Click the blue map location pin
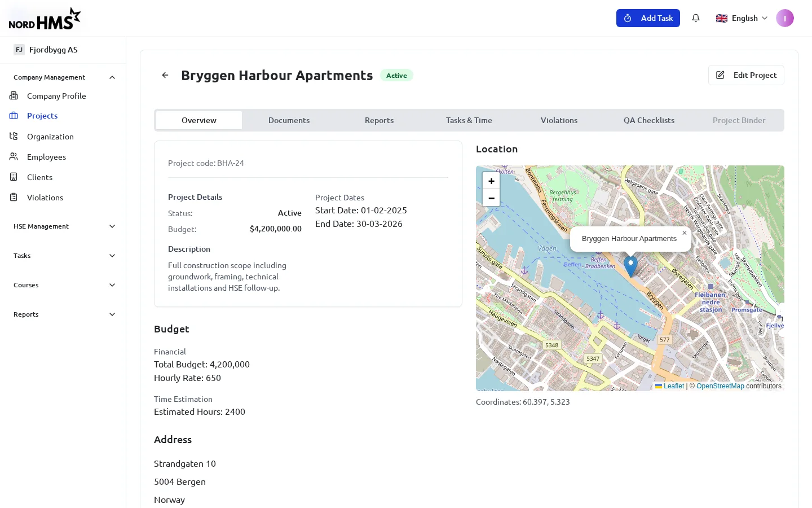812x508 pixels. [630, 266]
